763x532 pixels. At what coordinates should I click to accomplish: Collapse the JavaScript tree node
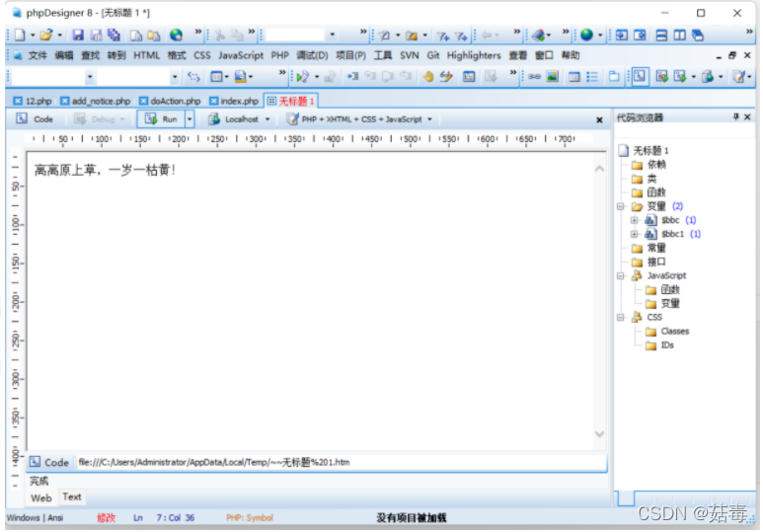point(621,276)
